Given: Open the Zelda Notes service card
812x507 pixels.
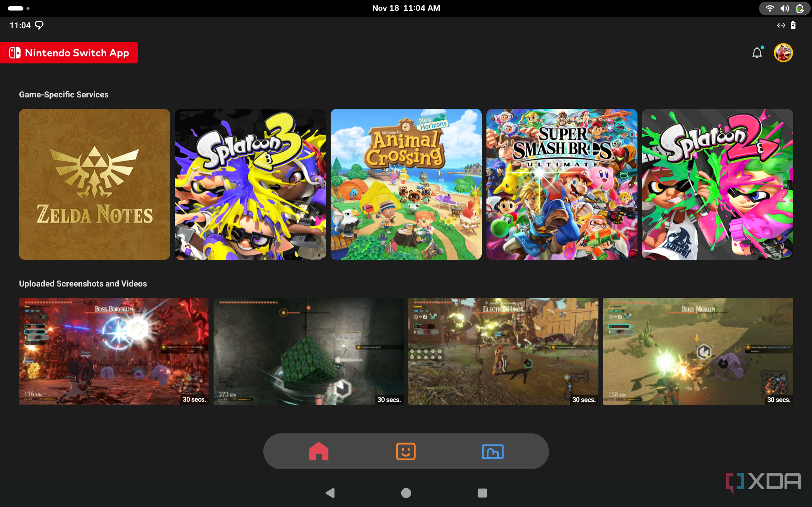Looking at the screenshot, I should (x=95, y=184).
